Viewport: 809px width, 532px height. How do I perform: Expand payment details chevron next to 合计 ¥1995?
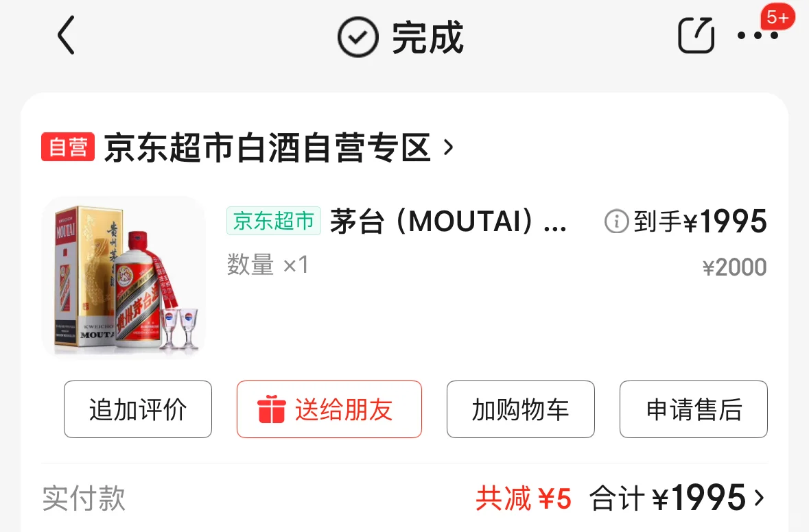tap(759, 498)
